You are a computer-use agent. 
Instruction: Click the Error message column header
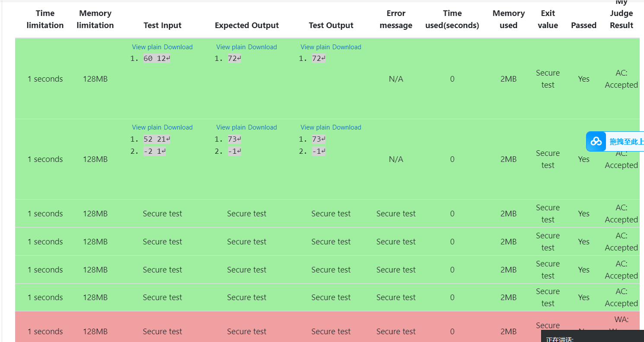396,19
